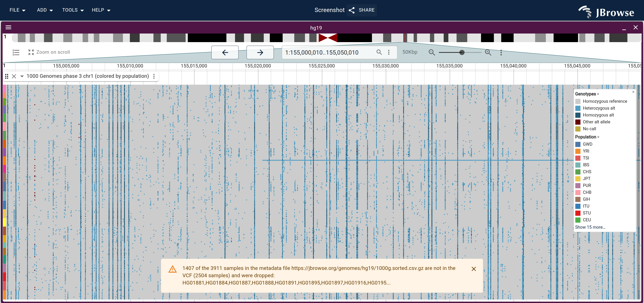Click the Heterozygous alt swatch
The height and width of the screenshot is (303, 644).
[578, 108]
